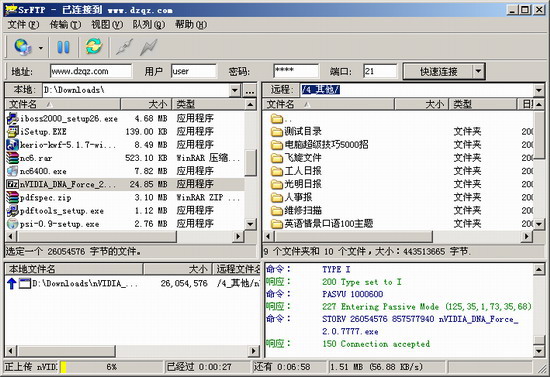Click the parent directory folder icon

[x=277, y=119]
